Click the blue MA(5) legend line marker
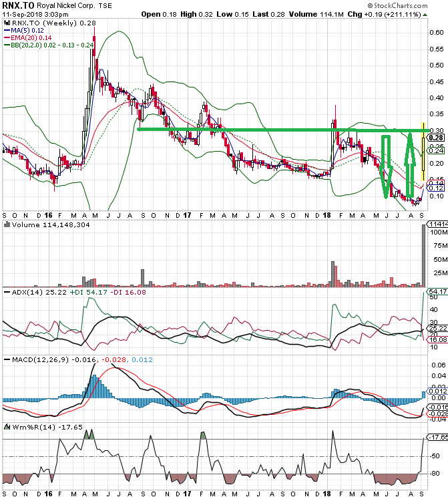 (x=7, y=31)
